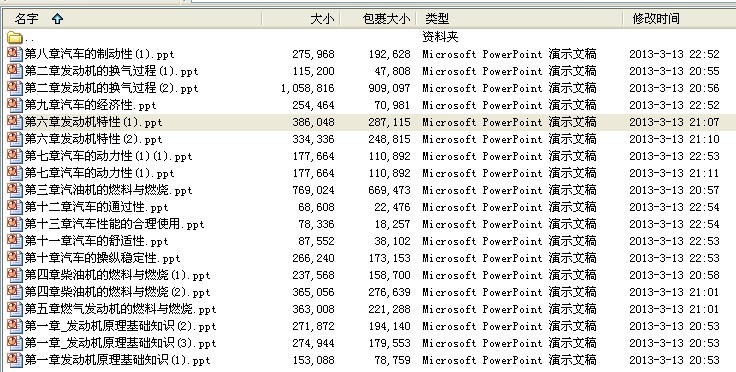The height and width of the screenshot is (372, 736).
Task: Click the icon of 第一章_发动机原理基础知识(2).ppt
Action: [15, 326]
